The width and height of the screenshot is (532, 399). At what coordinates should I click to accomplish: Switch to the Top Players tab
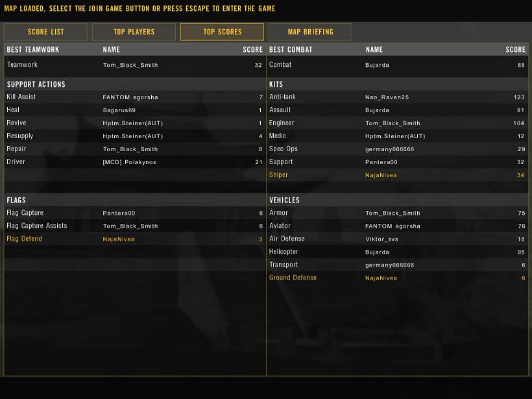pos(134,32)
